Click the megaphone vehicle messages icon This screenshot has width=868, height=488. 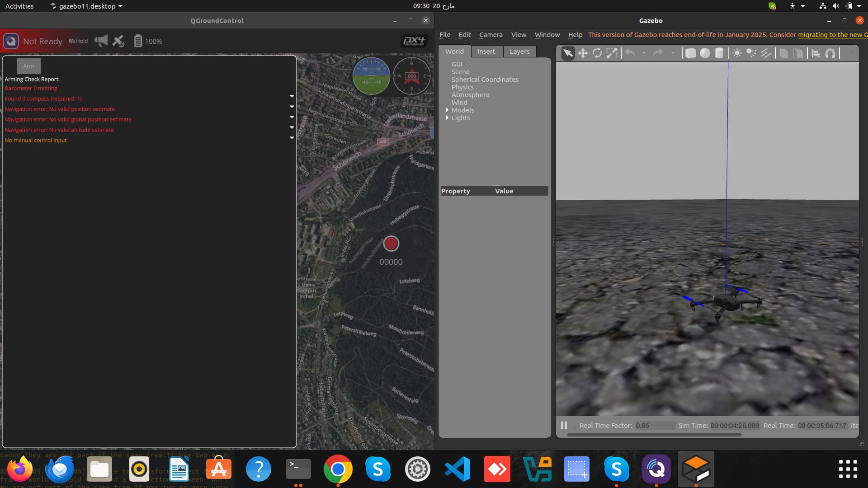tap(101, 41)
